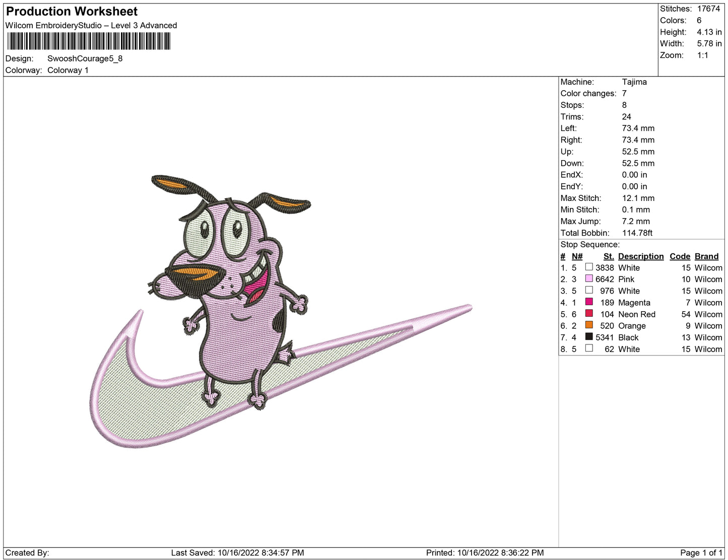Screen dimensions: 728x560
Task: Click the zoom value '1:1'
Action: coord(703,55)
